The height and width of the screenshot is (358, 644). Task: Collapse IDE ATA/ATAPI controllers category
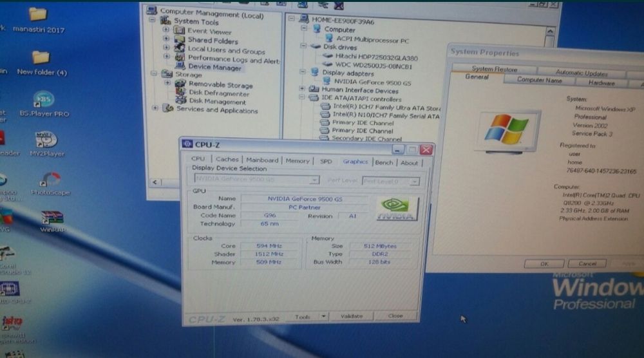[x=301, y=97]
